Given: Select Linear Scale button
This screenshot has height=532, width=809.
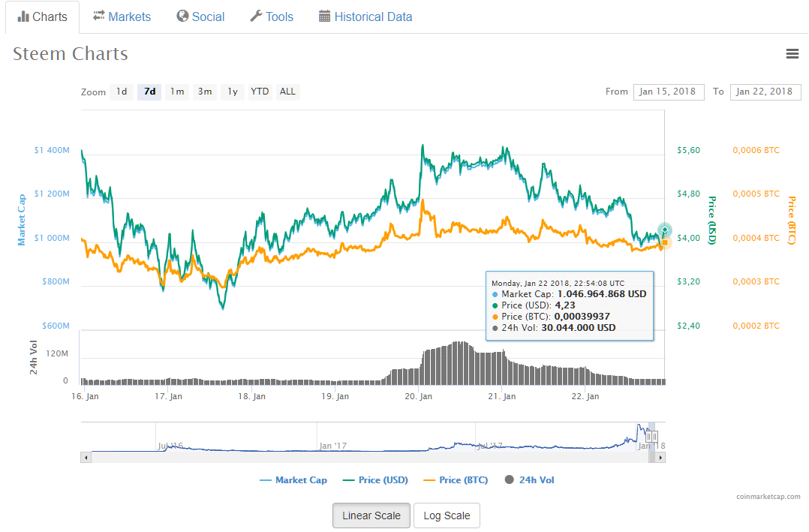Looking at the screenshot, I should click(x=371, y=515).
